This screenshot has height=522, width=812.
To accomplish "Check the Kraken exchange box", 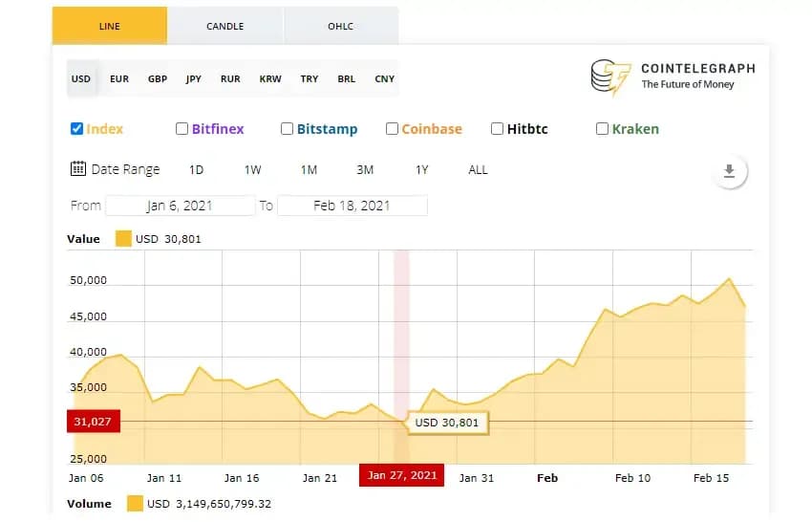I will click(602, 128).
